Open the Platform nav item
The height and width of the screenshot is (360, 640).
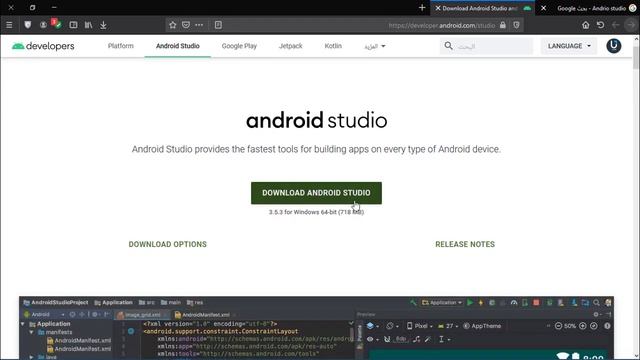(121, 46)
